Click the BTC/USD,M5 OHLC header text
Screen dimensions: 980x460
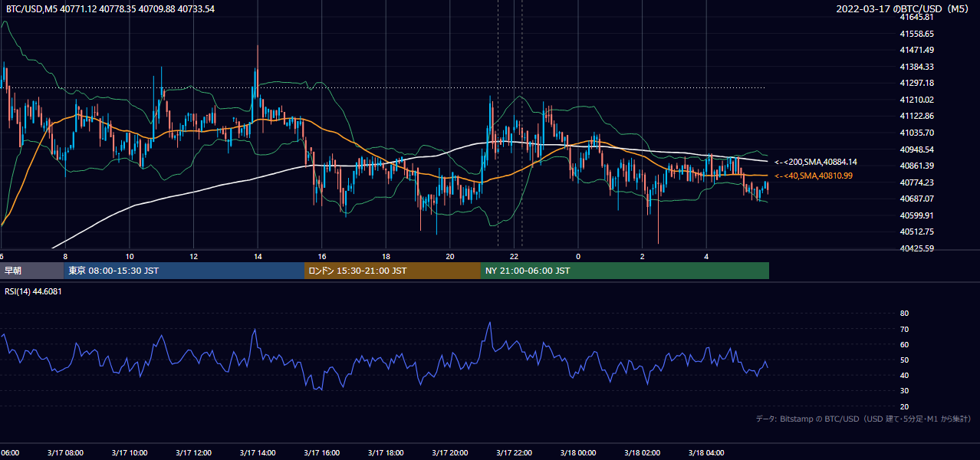click(110, 8)
